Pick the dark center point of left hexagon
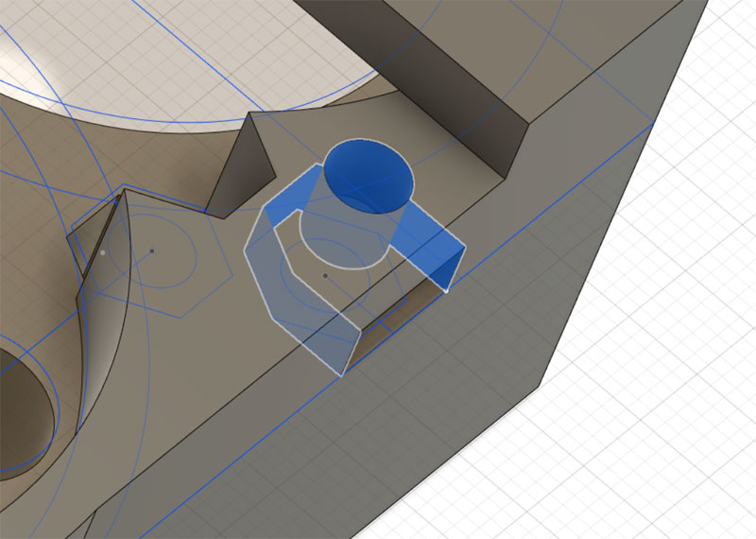Screen dimensions: 756x539 coord(151,251)
